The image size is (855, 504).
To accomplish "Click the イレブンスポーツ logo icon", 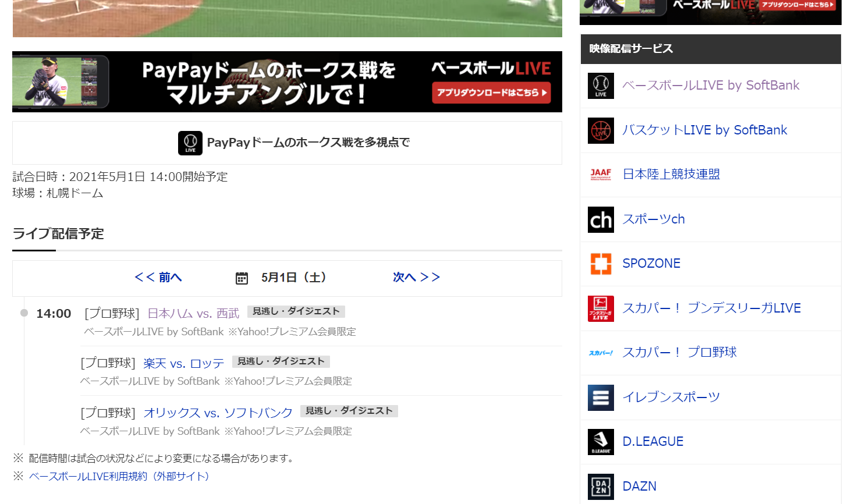I will pos(601,397).
